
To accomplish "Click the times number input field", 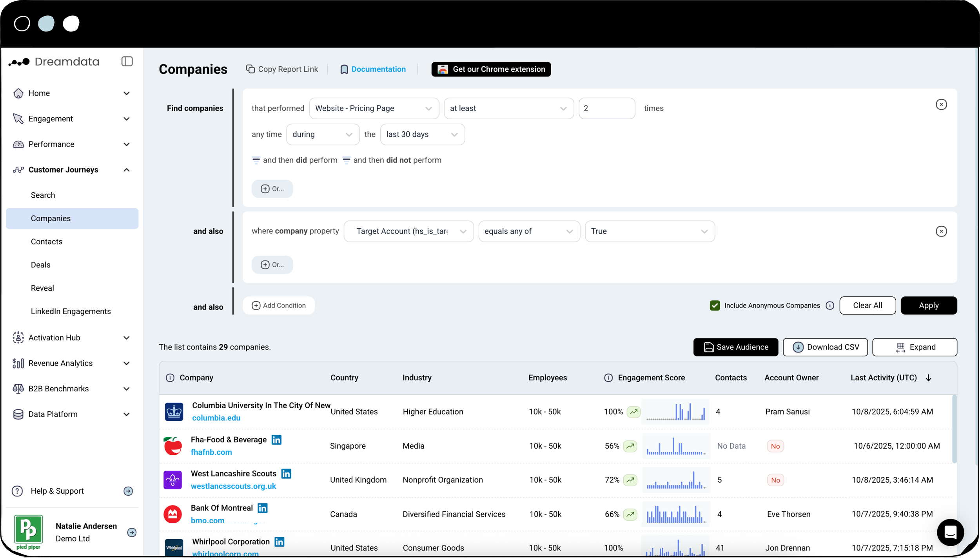I will [x=606, y=108].
